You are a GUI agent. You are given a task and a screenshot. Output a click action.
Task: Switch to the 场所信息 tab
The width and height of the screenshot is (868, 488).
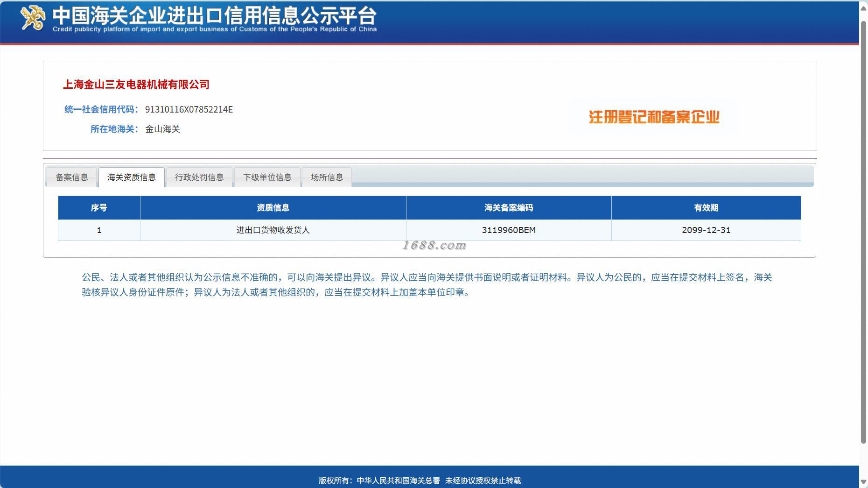click(327, 177)
